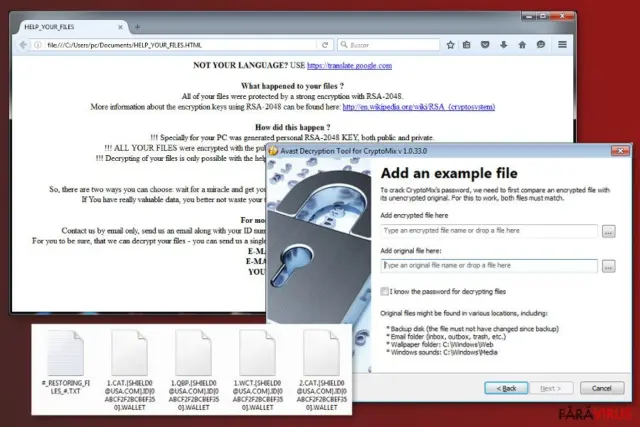The height and width of the screenshot is (427, 640).
Task: Click the Pocket save icon
Action: (485, 45)
